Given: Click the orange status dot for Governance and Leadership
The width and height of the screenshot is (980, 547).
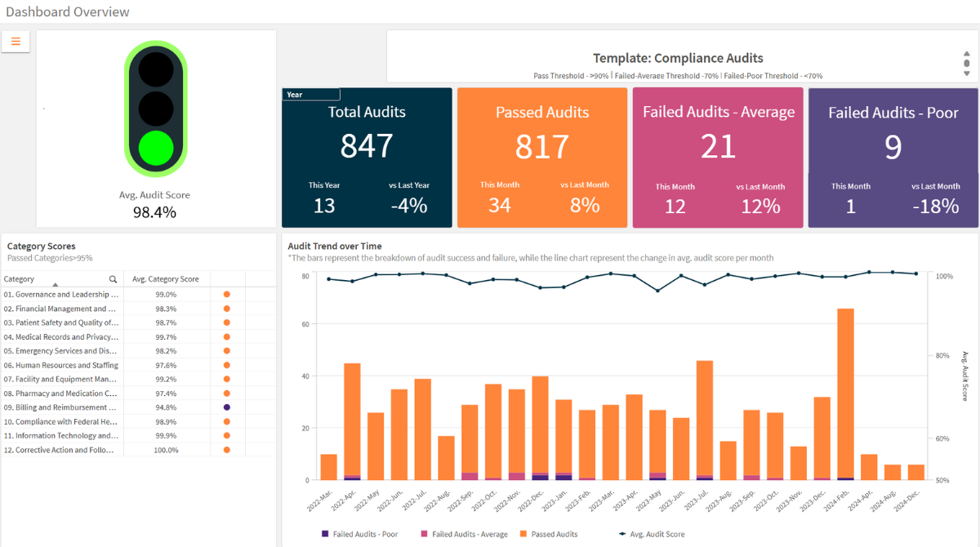Looking at the screenshot, I should click(227, 295).
